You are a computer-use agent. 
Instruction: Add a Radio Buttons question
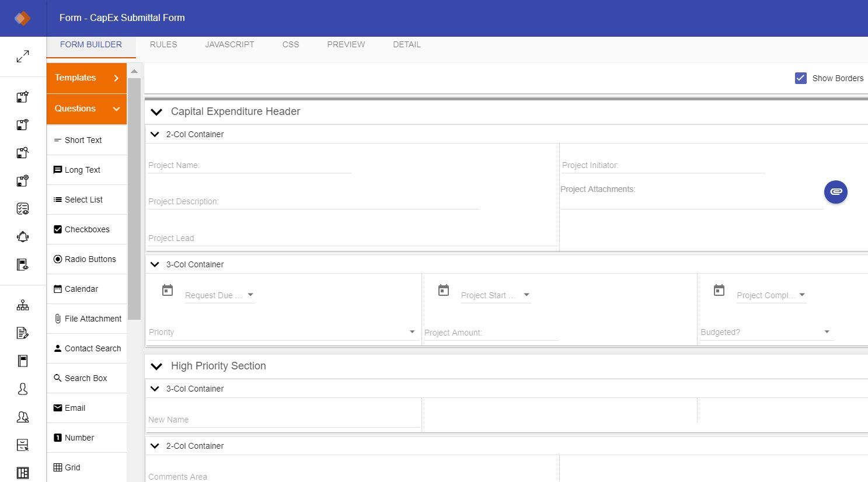tap(86, 259)
